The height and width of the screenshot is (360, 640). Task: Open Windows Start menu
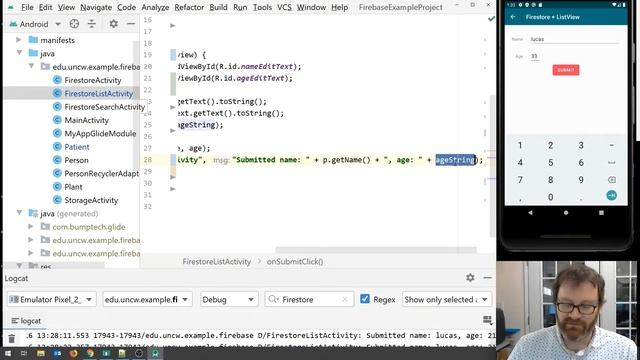(x=7, y=353)
